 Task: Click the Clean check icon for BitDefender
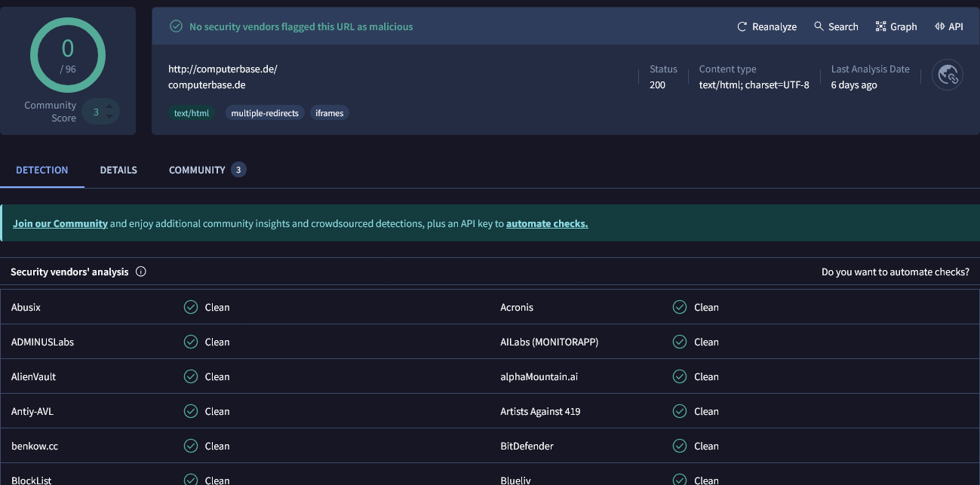coord(680,446)
